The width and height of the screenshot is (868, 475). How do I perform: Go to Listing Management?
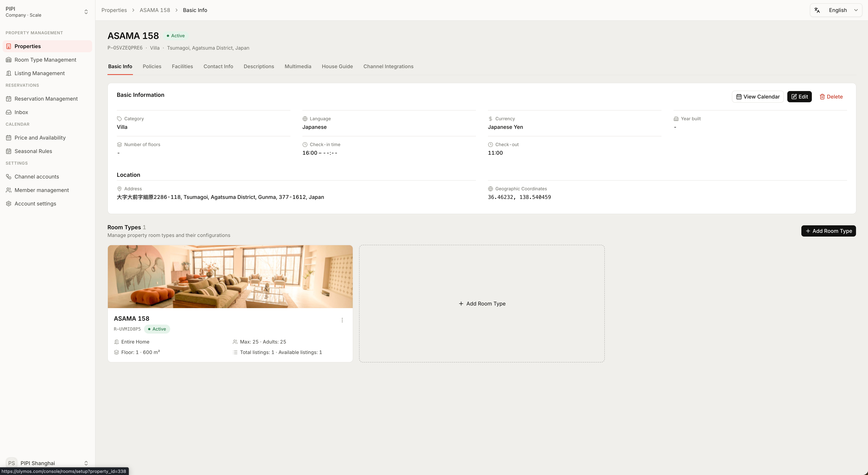[x=47, y=73]
